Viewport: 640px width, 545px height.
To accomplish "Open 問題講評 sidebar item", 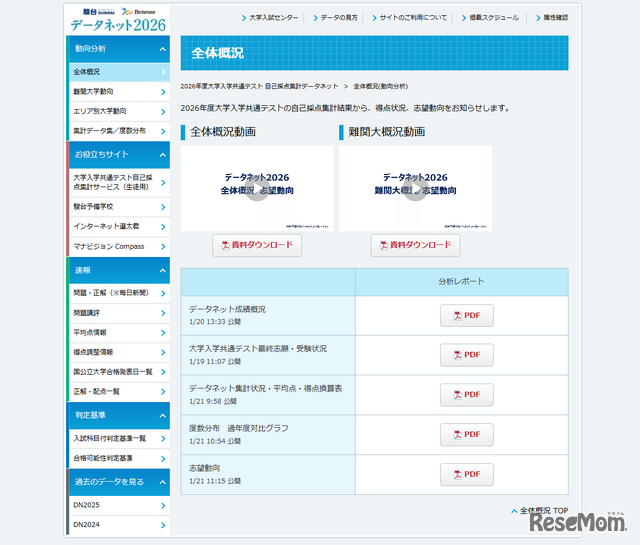I will coord(119,313).
